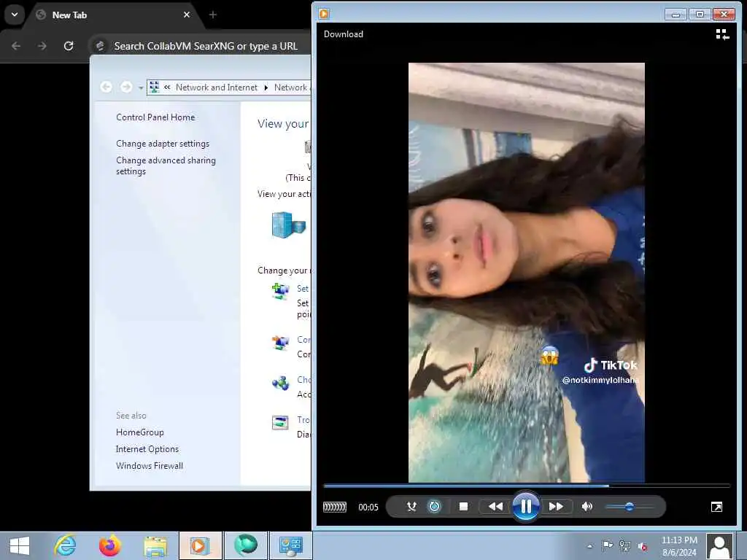Go to Control Panel Home

pyautogui.click(x=155, y=117)
